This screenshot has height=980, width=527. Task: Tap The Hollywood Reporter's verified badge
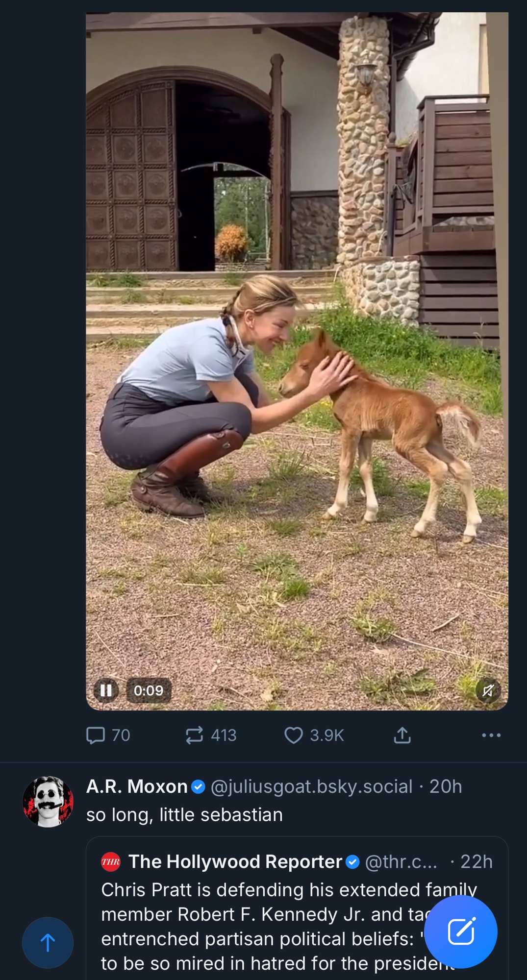point(352,862)
